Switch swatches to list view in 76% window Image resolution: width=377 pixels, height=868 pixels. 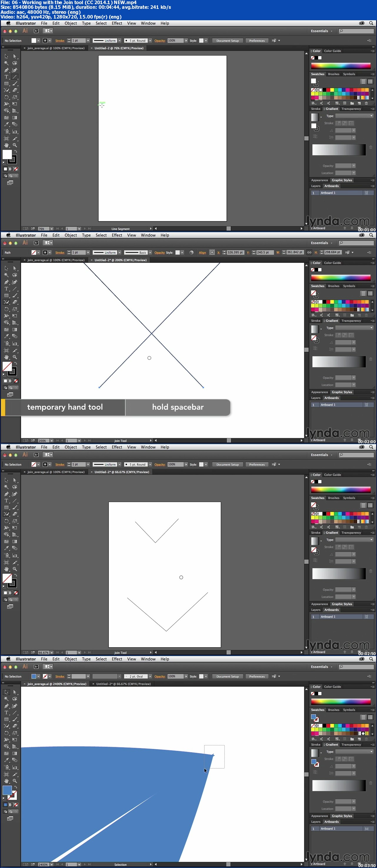(x=363, y=81)
